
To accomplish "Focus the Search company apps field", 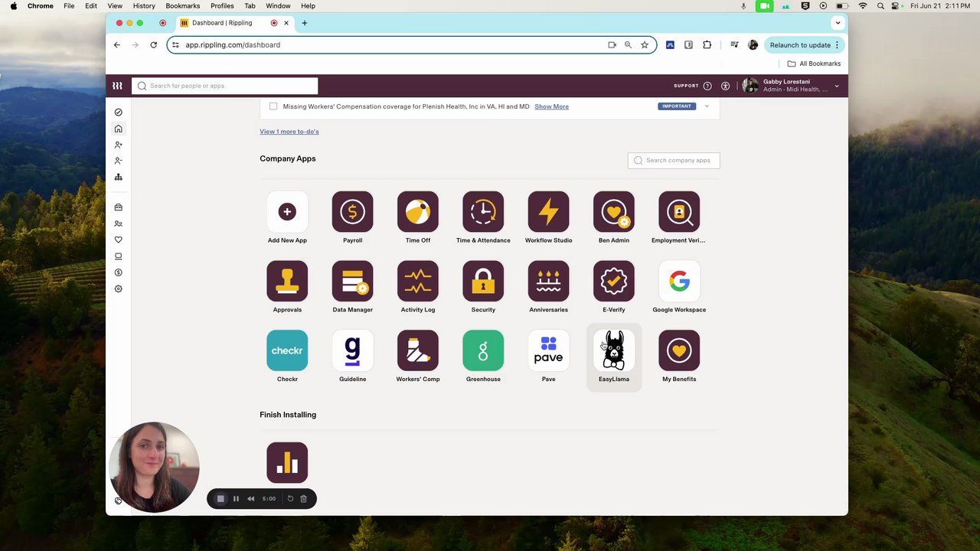I will click(x=674, y=160).
